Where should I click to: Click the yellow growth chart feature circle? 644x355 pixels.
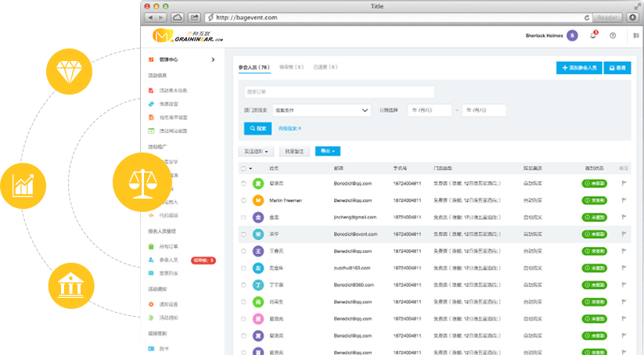[23, 186]
